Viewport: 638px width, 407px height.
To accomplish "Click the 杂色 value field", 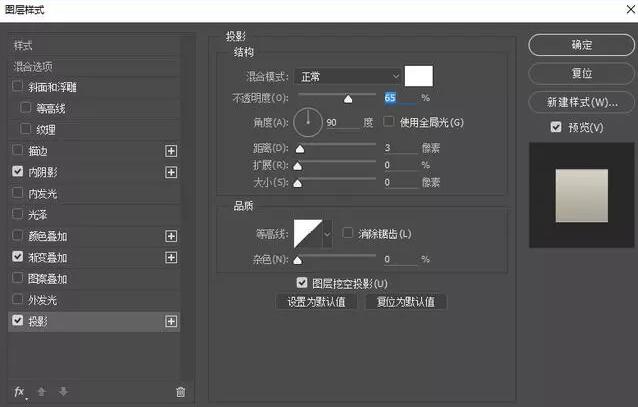I will 401,259.
